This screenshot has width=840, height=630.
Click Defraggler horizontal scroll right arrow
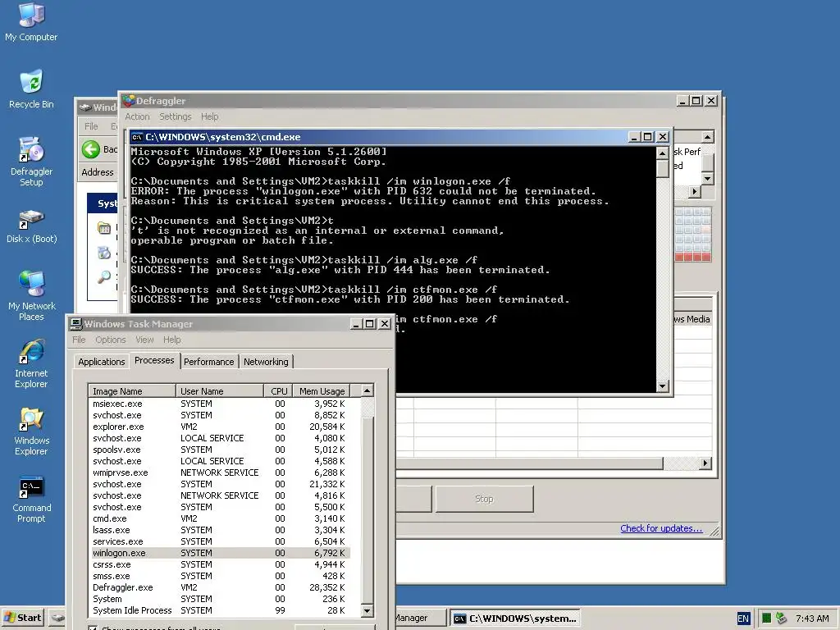tap(705, 463)
